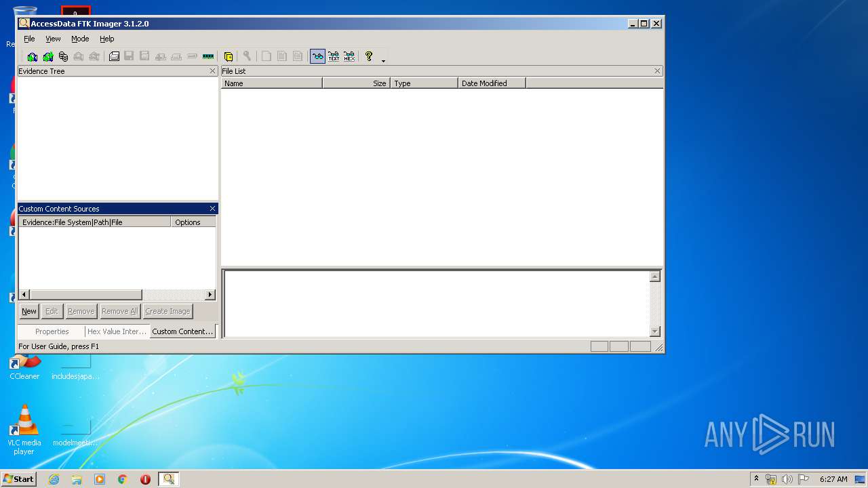The height and width of the screenshot is (488, 868).
Task: Click the Export File Hash List icon
Action: pos(282,56)
